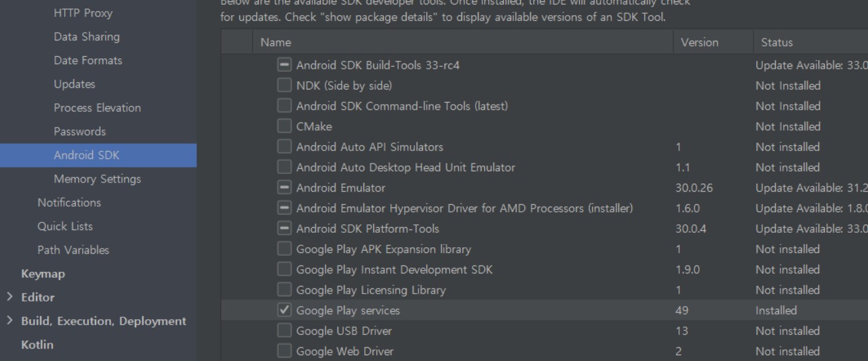Toggle the Android Emulator checkbox
Screen dimensions: 868x361
284,188
